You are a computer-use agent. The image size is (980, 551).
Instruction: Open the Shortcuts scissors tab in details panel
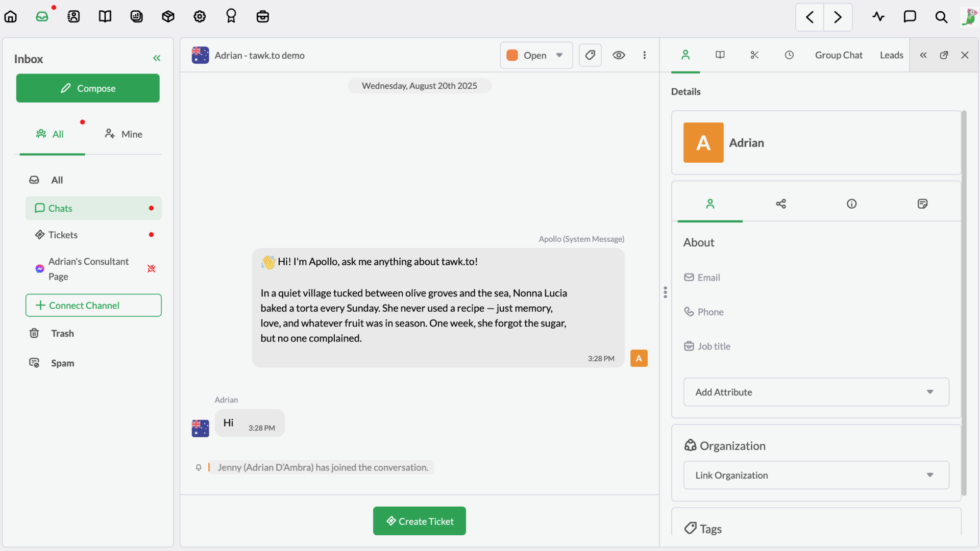pos(754,55)
